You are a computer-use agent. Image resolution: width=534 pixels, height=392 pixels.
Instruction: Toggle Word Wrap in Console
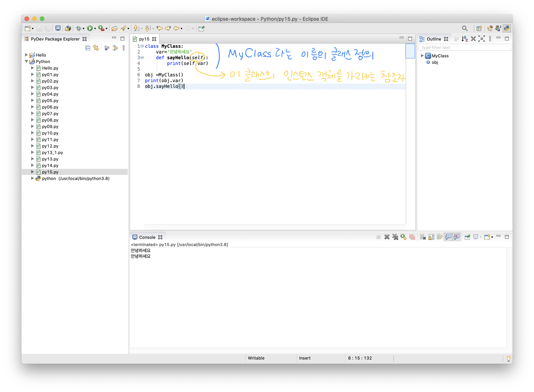click(440, 237)
